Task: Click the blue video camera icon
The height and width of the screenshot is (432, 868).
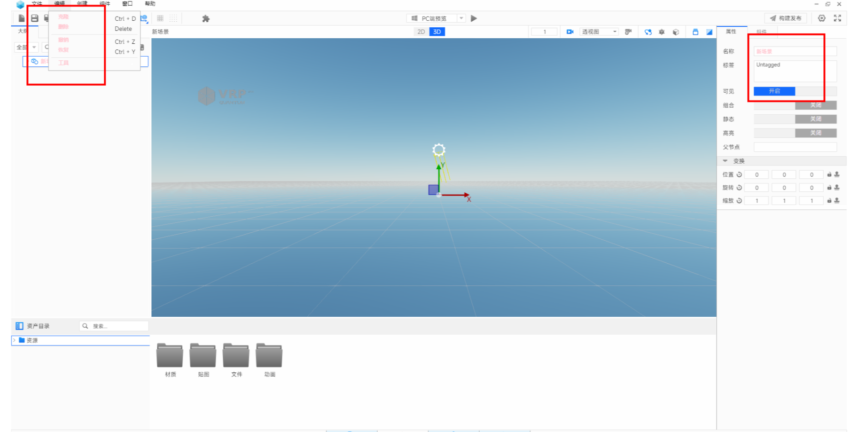Action: tap(570, 32)
